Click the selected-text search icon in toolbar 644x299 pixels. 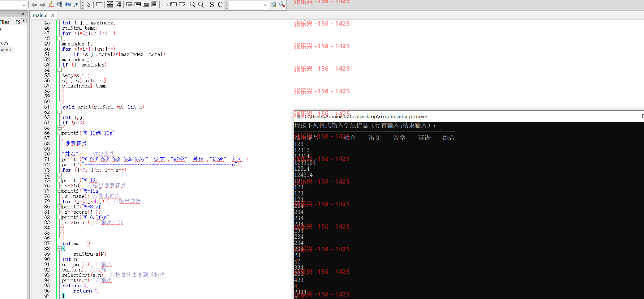click(59, 4)
